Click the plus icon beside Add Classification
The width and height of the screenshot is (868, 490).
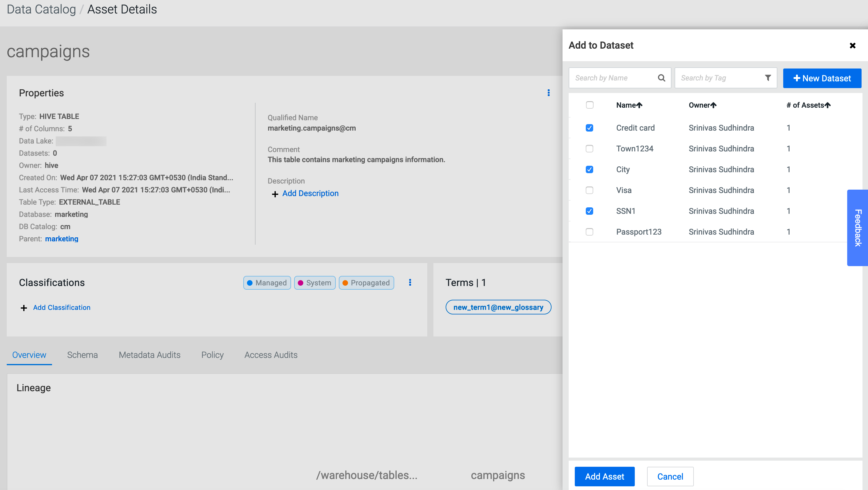click(24, 308)
